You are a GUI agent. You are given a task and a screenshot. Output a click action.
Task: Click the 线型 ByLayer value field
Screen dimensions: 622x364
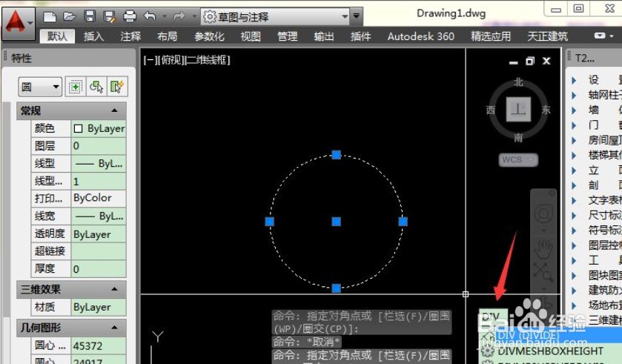(99, 163)
